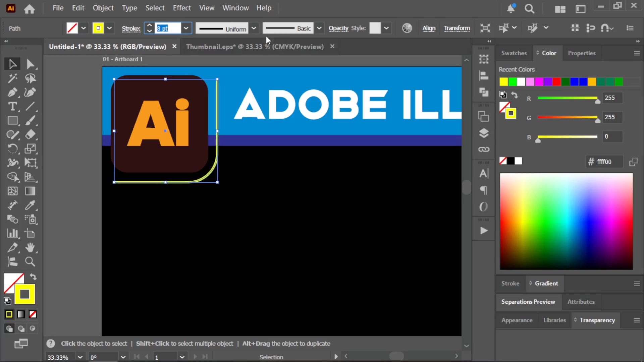
Task: Open the Uniform width profile dropdown
Action: point(254,28)
